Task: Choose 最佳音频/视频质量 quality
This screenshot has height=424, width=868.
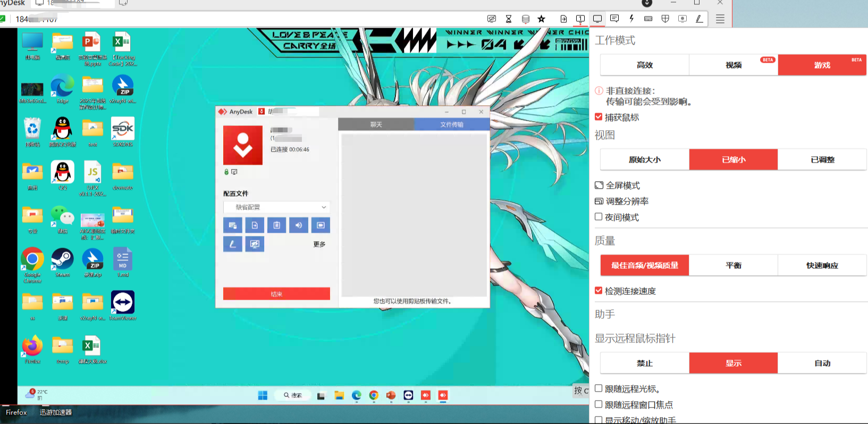Action: (645, 265)
